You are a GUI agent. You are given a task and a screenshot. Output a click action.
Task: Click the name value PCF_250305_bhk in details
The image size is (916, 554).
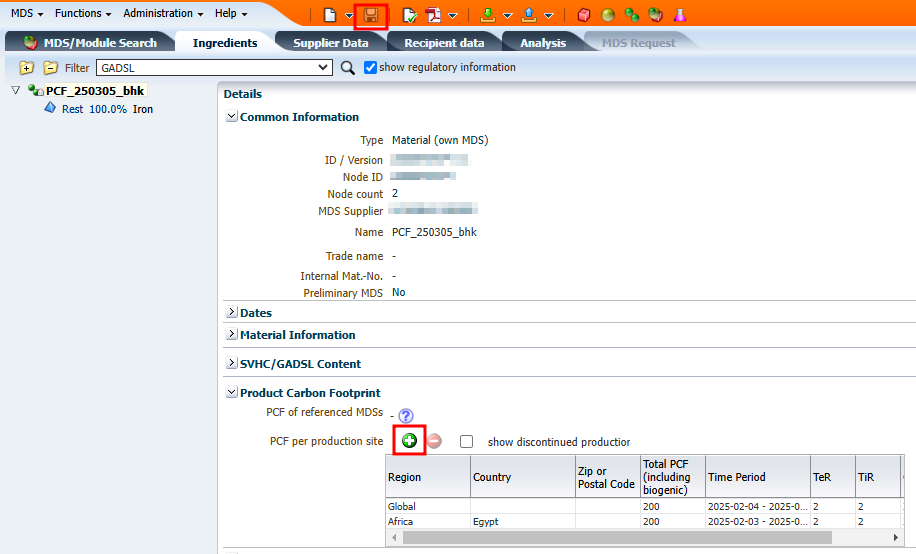click(x=434, y=232)
